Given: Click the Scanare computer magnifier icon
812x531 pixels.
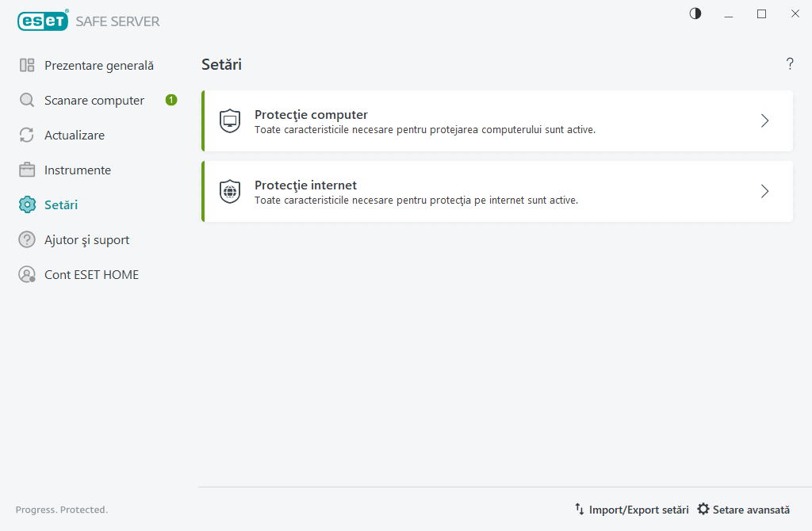Looking at the screenshot, I should tap(27, 101).
